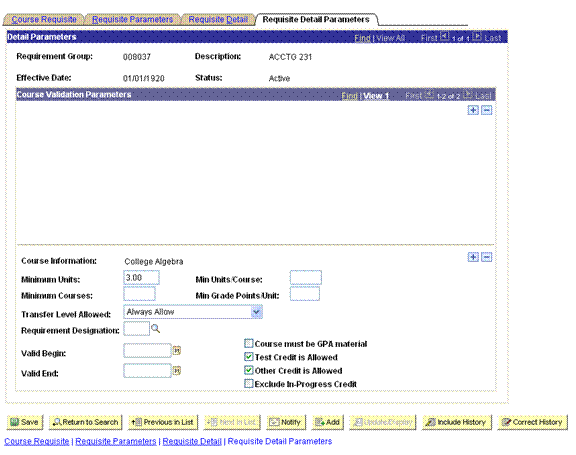Go to Previous in List
The height and width of the screenshot is (455, 576).
(163, 422)
